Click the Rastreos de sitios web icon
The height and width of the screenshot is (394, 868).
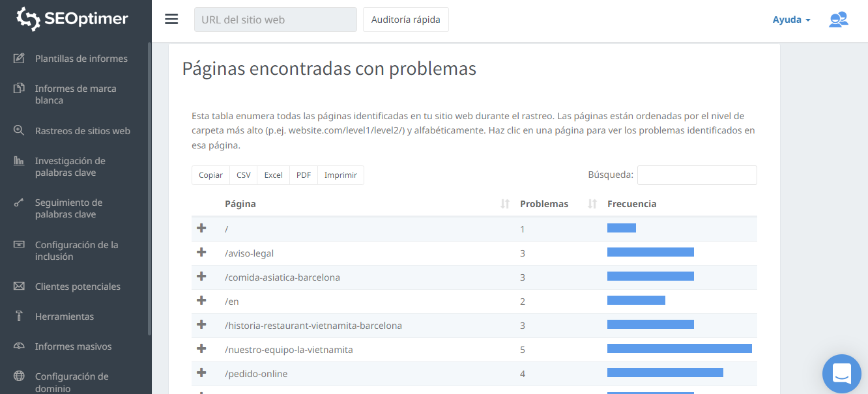click(19, 130)
